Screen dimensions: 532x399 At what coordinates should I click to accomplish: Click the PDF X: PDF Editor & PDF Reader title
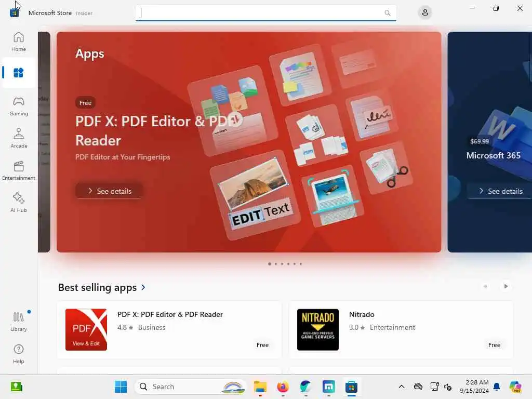tap(170, 314)
